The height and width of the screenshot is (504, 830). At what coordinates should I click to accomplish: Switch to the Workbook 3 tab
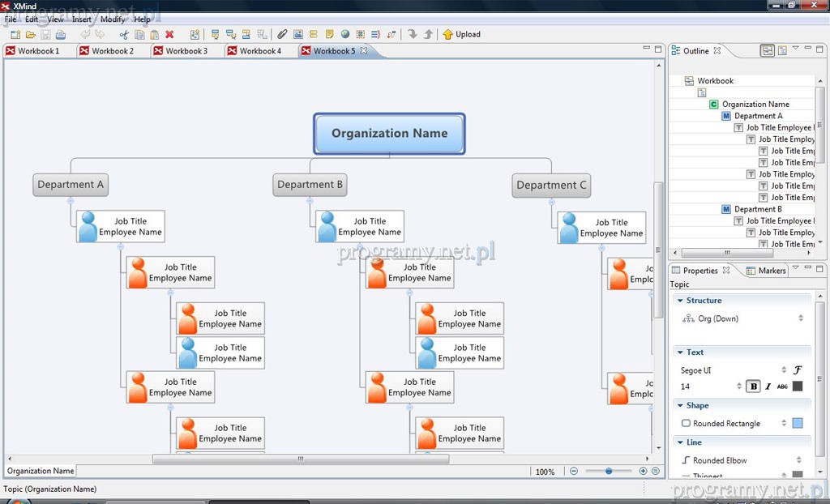tap(186, 51)
